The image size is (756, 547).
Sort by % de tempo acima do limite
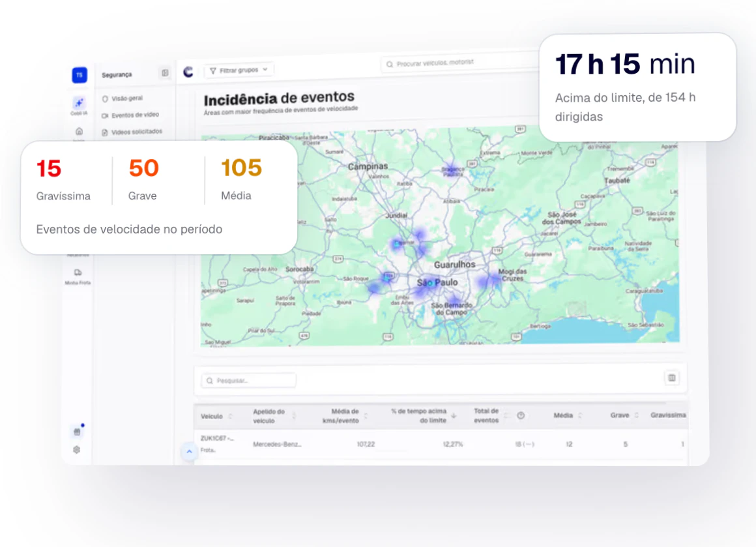[x=454, y=416]
